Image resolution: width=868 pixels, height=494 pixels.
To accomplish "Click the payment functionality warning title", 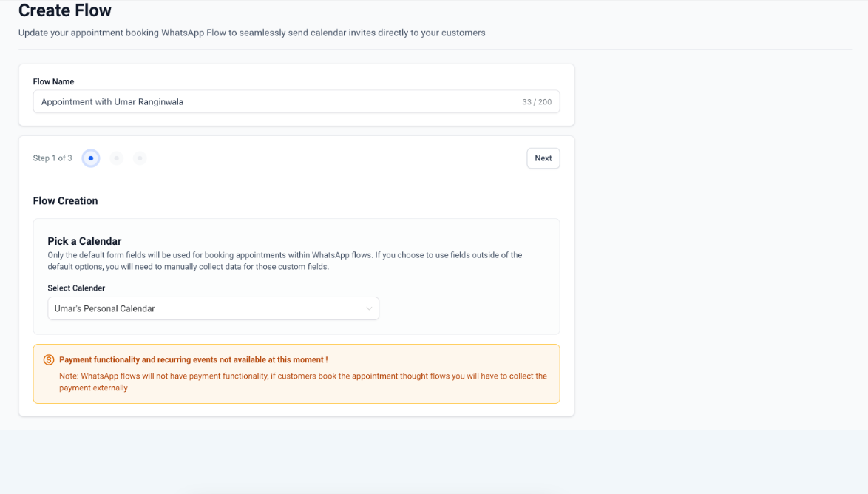I will [x=193, y=360].
